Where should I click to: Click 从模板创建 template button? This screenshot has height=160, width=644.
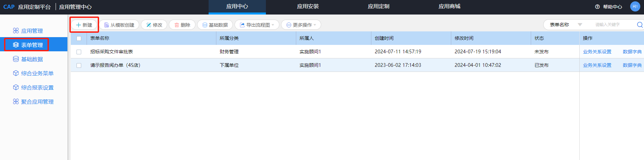[119, 25]
